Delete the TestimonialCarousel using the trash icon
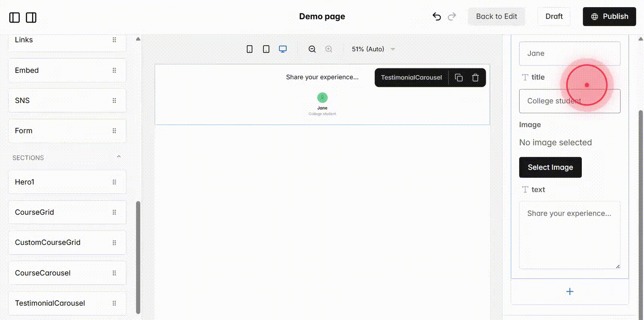This screenshot has height=320, width=644. [x=475, y=77]
